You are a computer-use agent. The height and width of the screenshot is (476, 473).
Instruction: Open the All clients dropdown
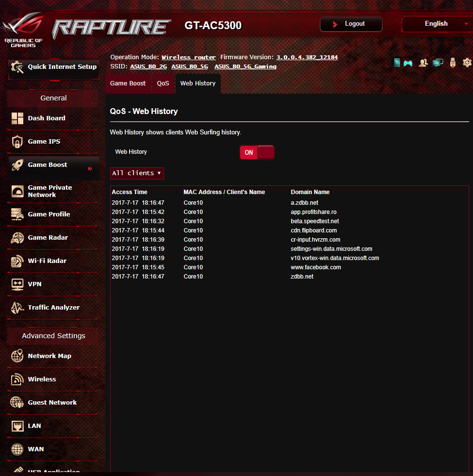point(137,173)
